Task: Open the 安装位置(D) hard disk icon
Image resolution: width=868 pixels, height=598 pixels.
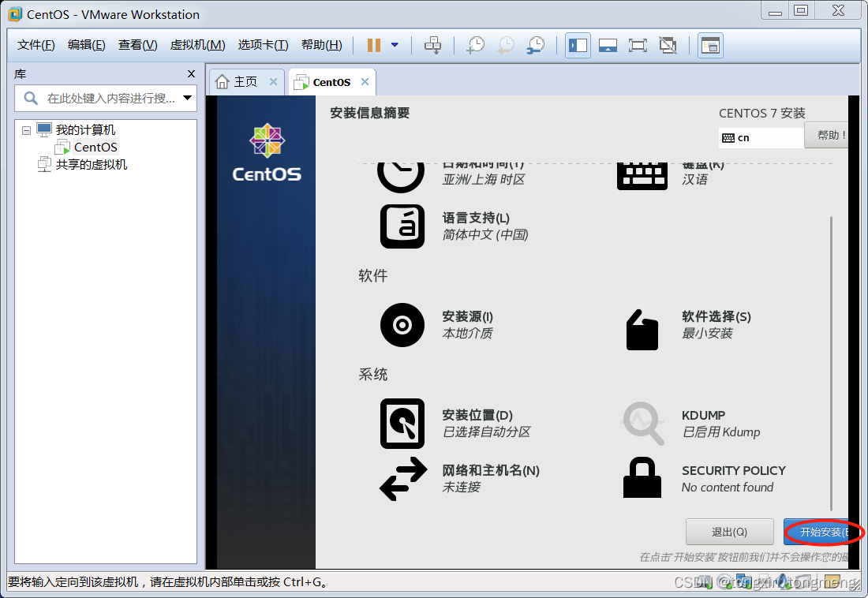Action: coord(402,424)
